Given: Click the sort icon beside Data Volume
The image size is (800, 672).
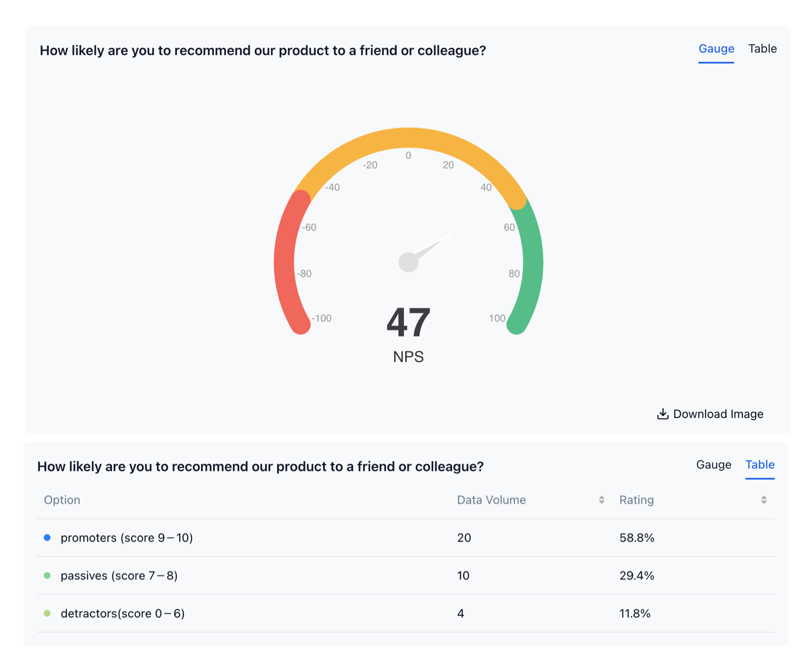Looking at the screenshot, I should [601, 500].
